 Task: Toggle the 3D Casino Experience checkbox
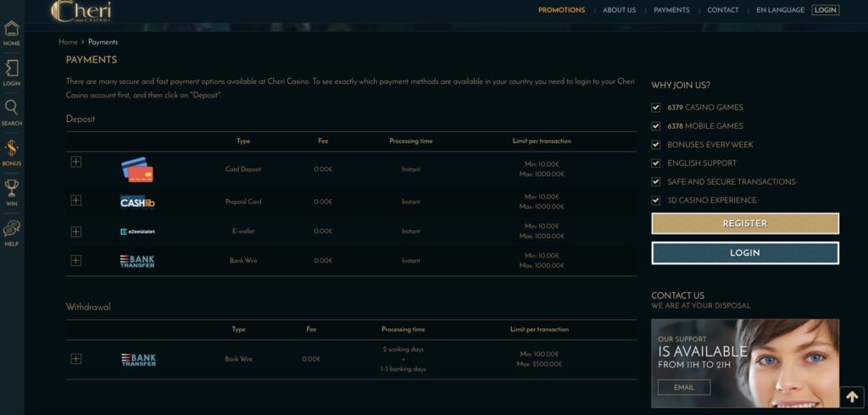656,201
